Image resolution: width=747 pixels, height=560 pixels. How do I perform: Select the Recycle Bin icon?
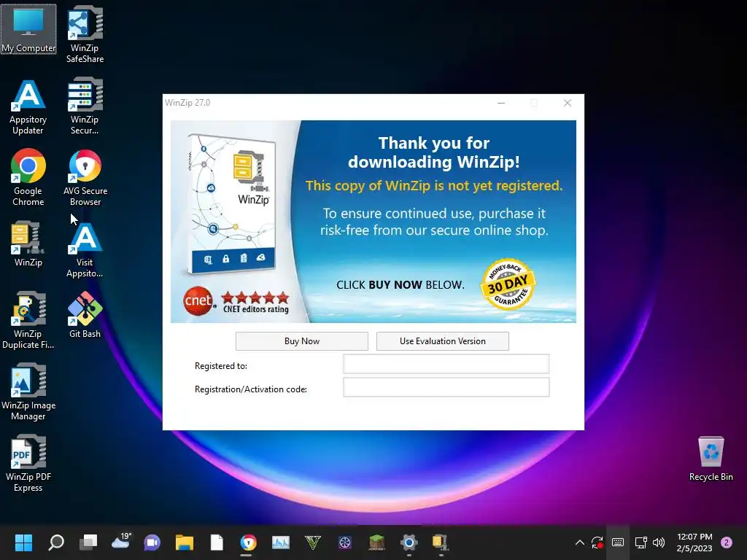pyautogui.click(x=711, y=459)
